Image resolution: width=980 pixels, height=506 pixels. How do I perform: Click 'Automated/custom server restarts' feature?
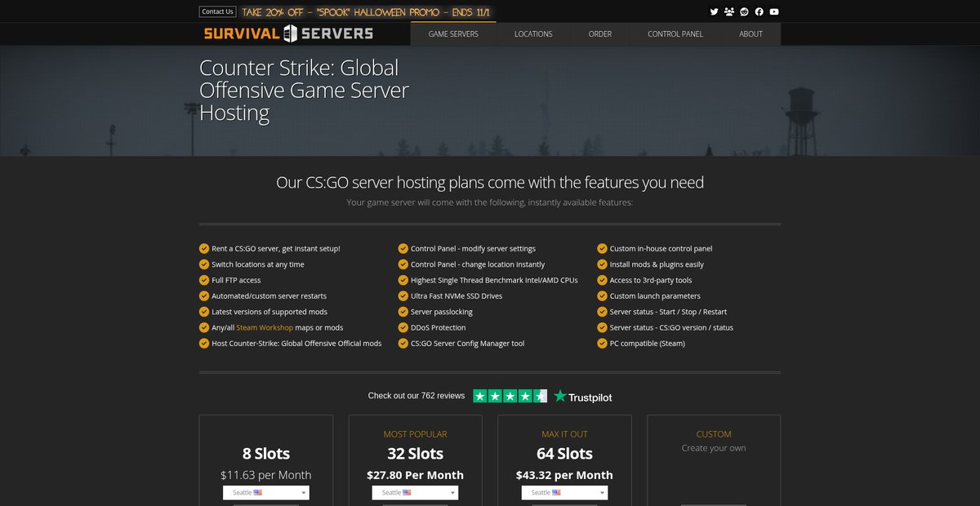tap(269, 296)
